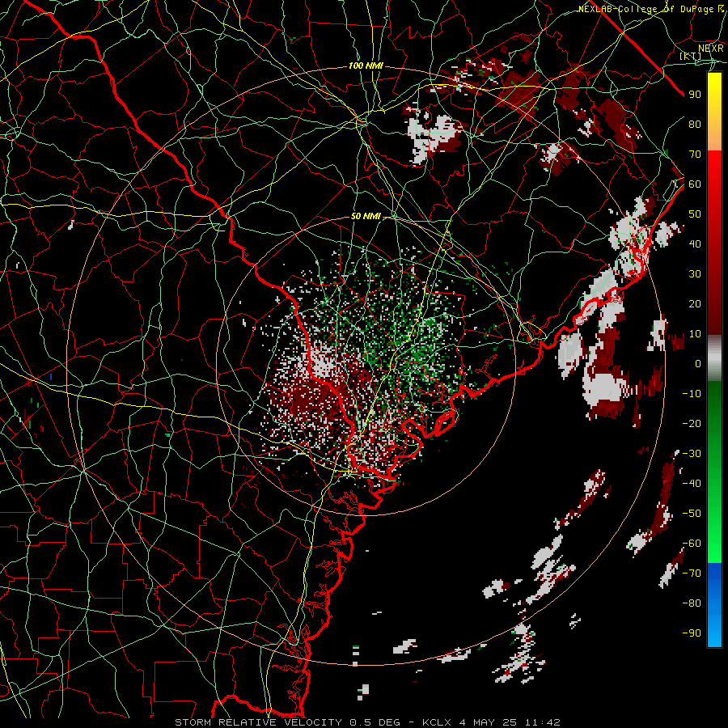728x728 pixels.
Task: Click the "[KT]" units label
Action: tap(691, 56)
